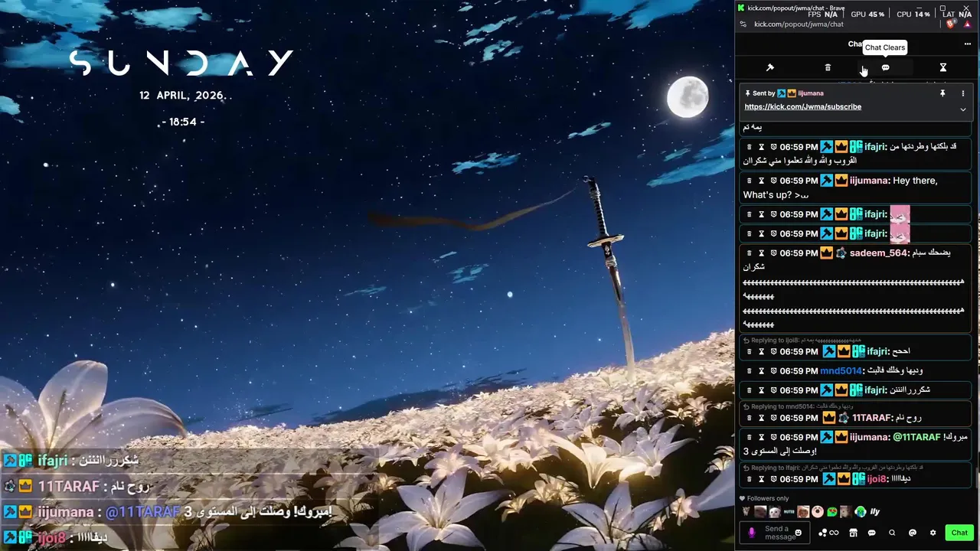This screenshot has width=980, height=551.
Task: Open 11TARAF's username in chat message
Action: point(871,419)
